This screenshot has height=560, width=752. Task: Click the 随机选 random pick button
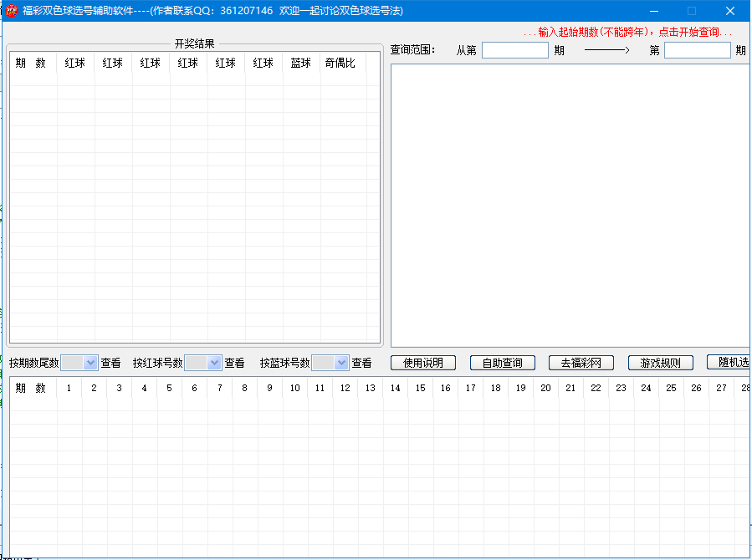729,362
